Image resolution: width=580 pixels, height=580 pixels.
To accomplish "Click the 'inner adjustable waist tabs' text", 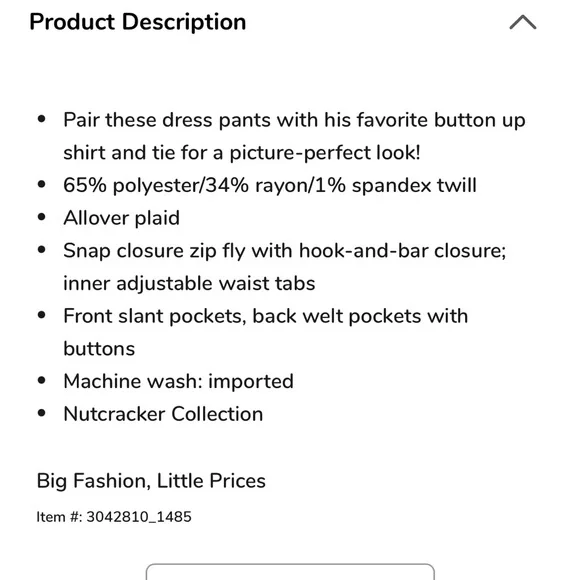I will [x=189, y=284].
